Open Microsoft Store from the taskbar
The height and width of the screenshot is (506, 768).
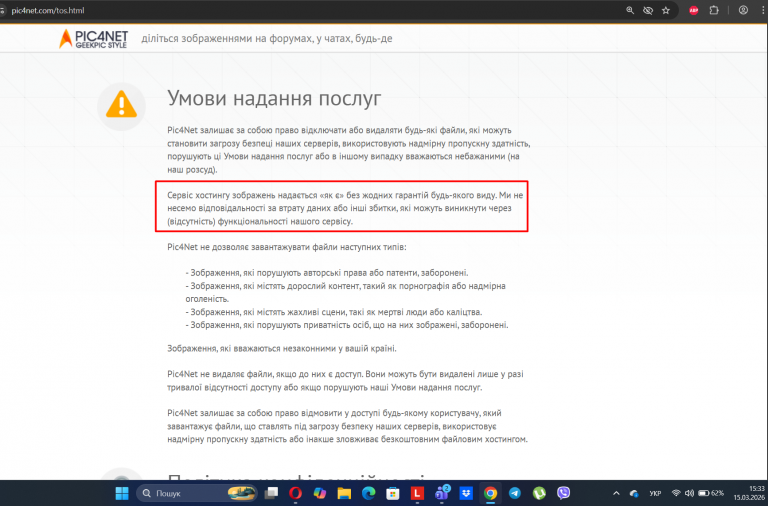click(x=392, y=493)
